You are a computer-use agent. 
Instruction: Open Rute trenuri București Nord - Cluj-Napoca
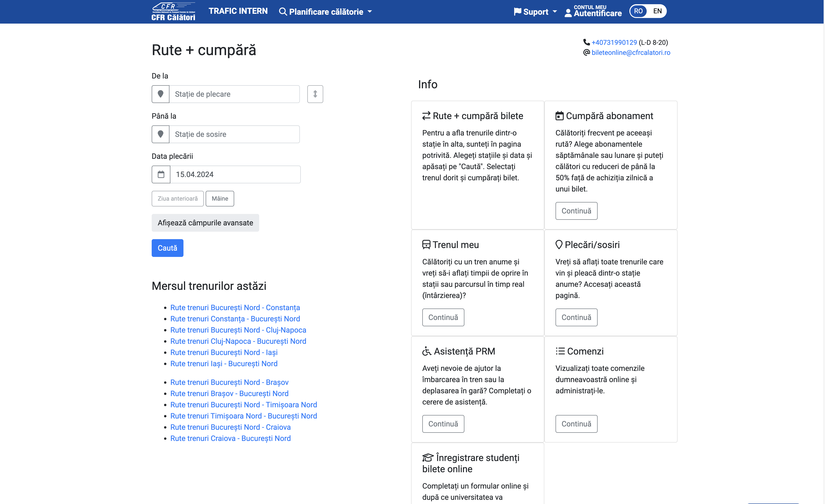coord(238,330)
